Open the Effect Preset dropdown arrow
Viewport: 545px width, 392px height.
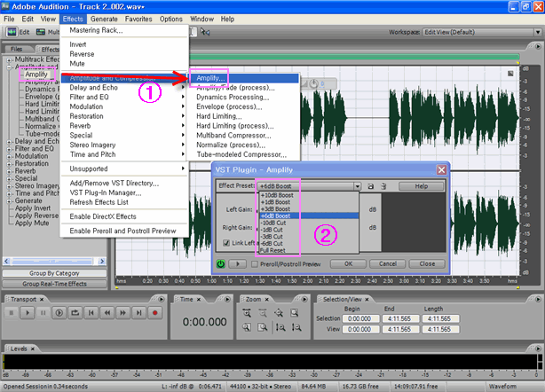357,186
